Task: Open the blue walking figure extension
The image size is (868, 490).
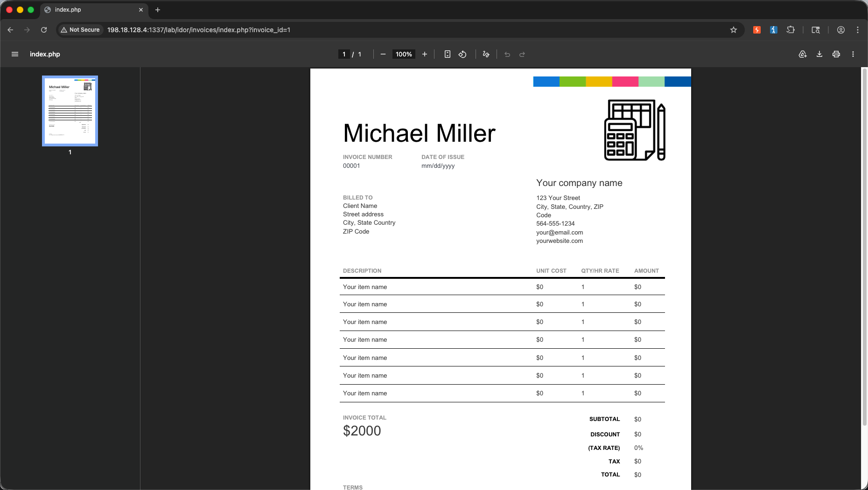Action: [774, 30]
